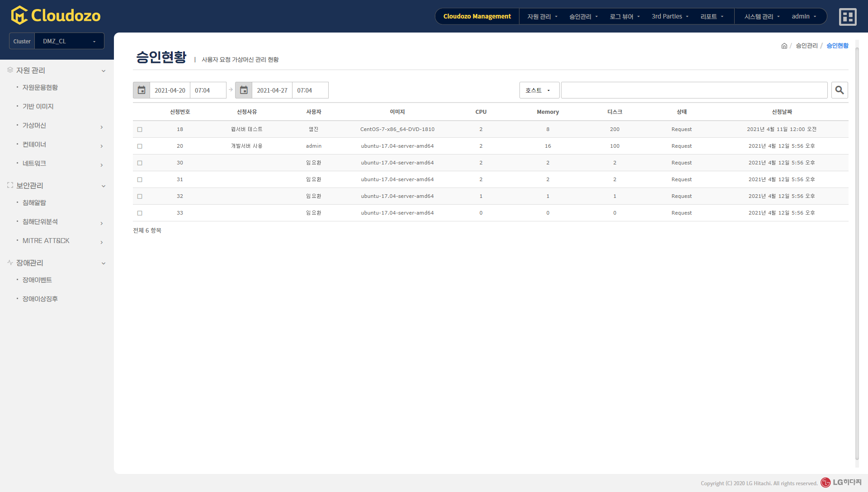The height and width of the screenshot is (492, 868).
Task: Open the start date calendar icon
Action: pyautogui.click(x=142, y=90)
